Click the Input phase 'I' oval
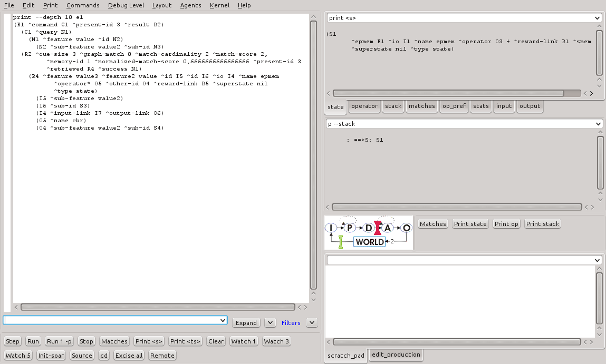Screen dimensions: 606x364 point(331,228)
